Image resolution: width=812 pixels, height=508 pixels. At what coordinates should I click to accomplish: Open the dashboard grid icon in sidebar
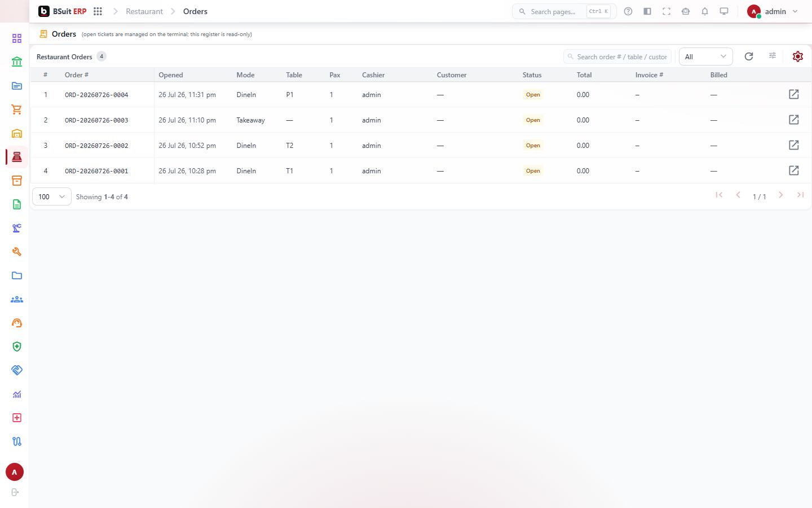(x=17, y=38)
